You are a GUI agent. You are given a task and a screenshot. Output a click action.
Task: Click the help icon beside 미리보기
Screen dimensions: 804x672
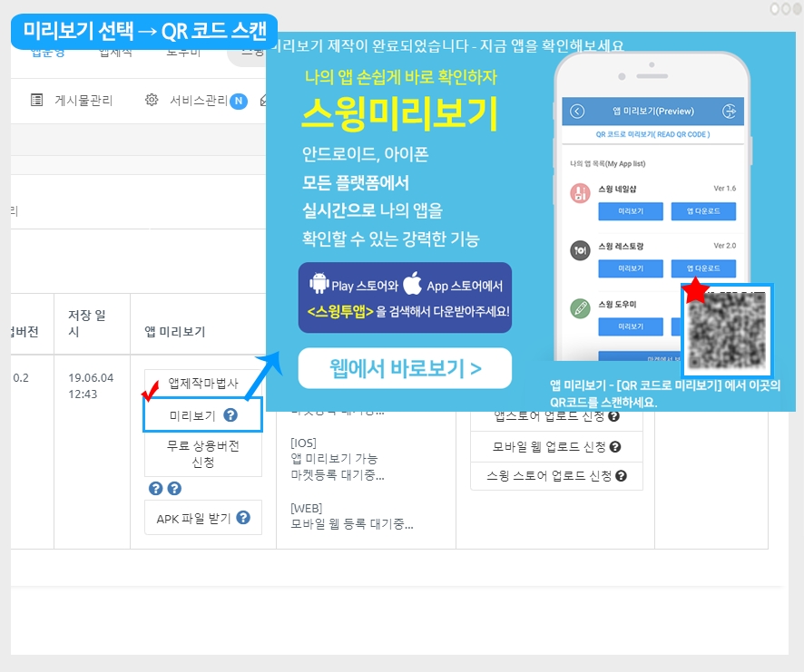(x=230, y=415)
